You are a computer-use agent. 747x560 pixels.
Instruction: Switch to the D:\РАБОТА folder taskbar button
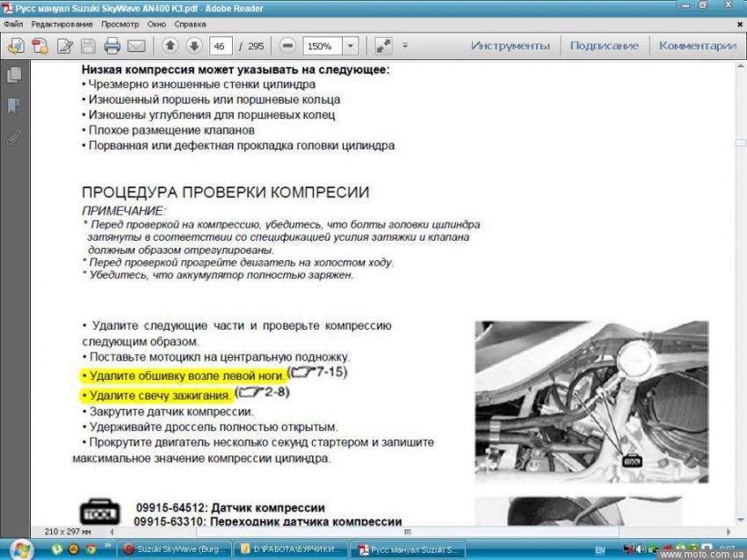click(291, 549)
